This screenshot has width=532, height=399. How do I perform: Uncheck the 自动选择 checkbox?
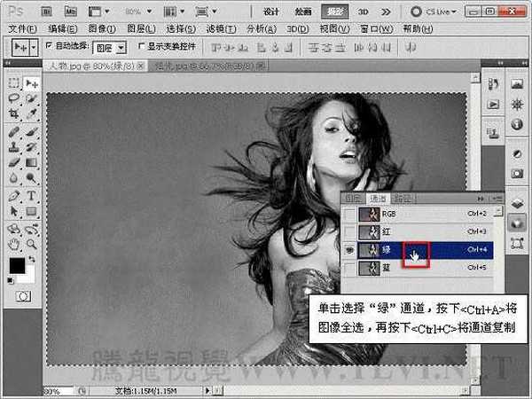tap(50, 46)
